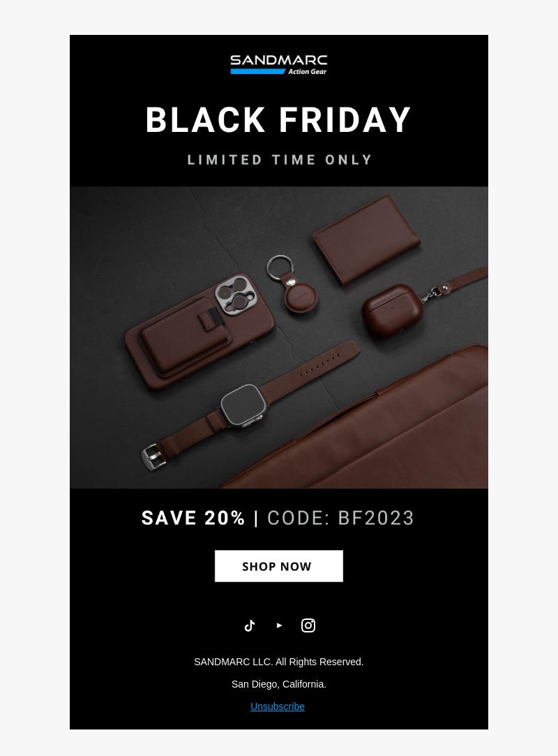Select the CODE: BF2023 promo code

click(x=340, y=518)
